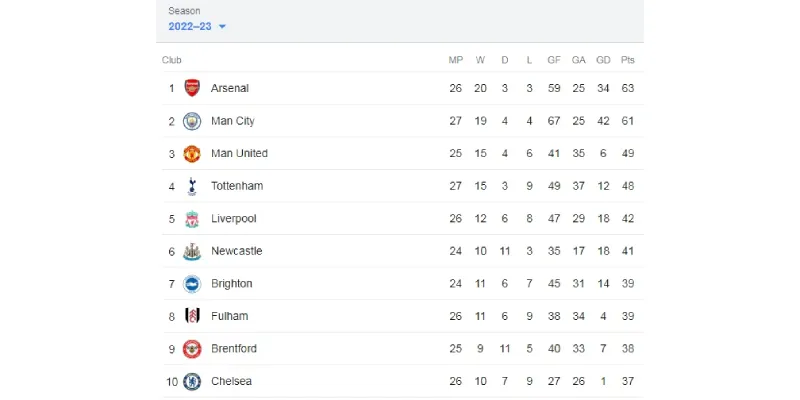The image size is (800, 400).
Task: Click the Club column header
Action: 171,60
